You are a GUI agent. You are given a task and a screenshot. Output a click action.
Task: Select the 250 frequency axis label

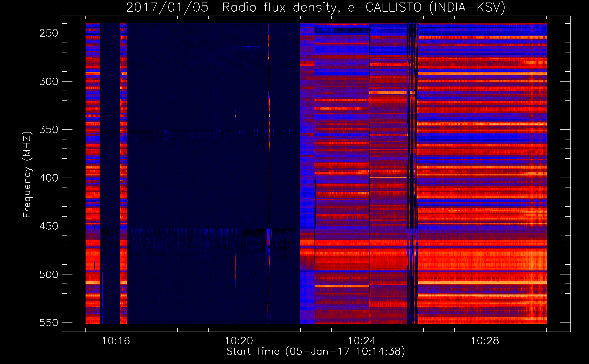(49, 33)
